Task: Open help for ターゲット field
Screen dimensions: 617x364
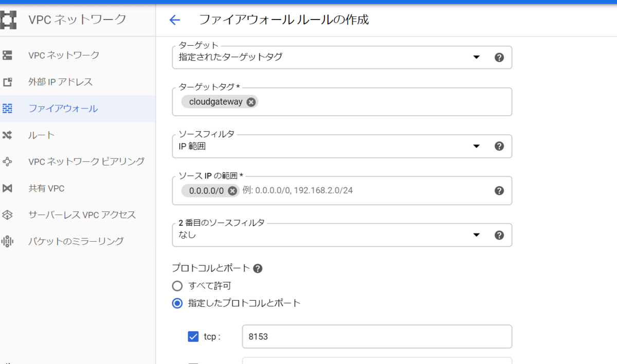Action: pos(499,57)
